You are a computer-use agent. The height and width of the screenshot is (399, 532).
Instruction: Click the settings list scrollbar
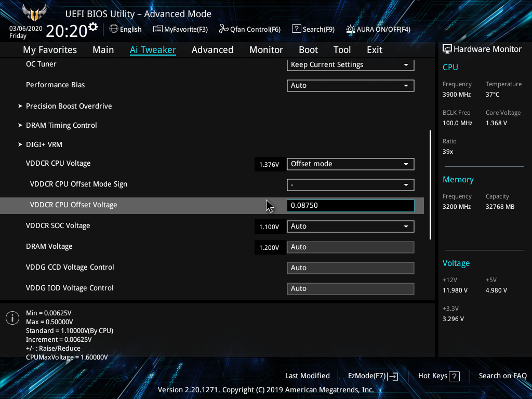431,185
